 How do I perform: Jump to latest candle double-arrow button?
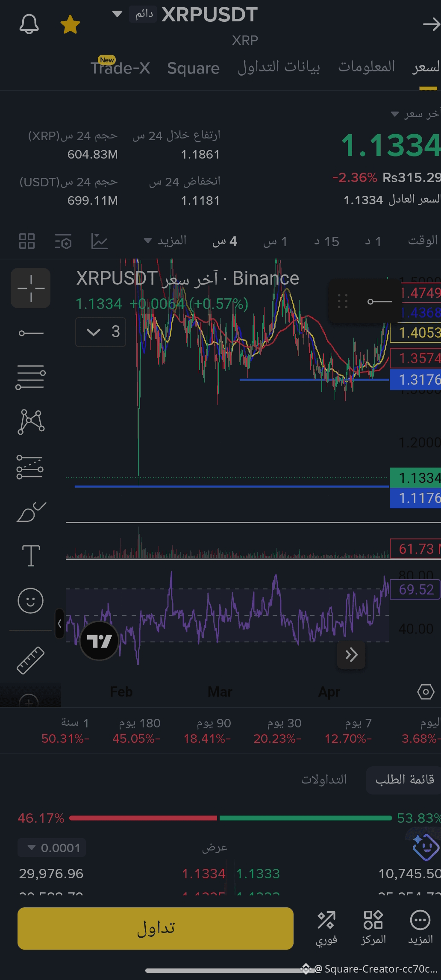coord(351,655)
